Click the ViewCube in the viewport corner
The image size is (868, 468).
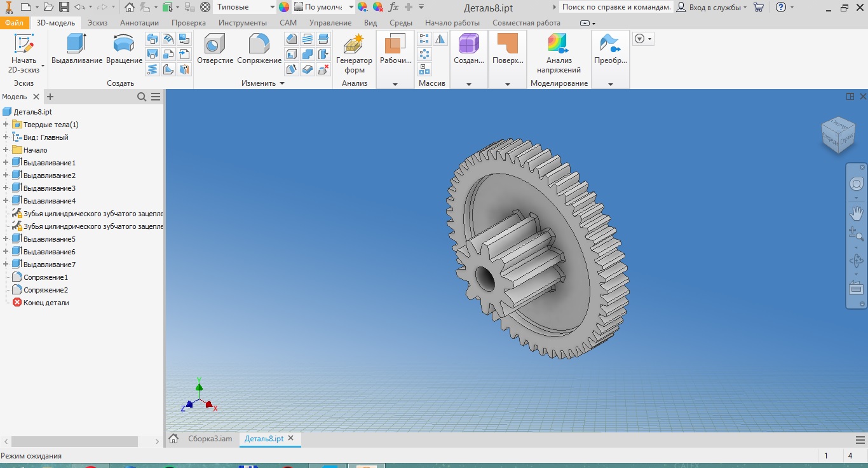[x=837, y=134]
